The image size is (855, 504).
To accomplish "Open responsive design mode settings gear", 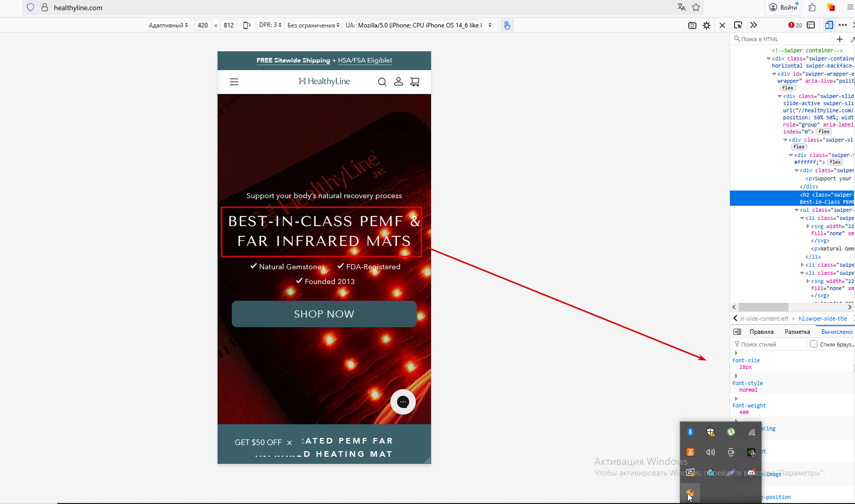I will tap(707, 25).
